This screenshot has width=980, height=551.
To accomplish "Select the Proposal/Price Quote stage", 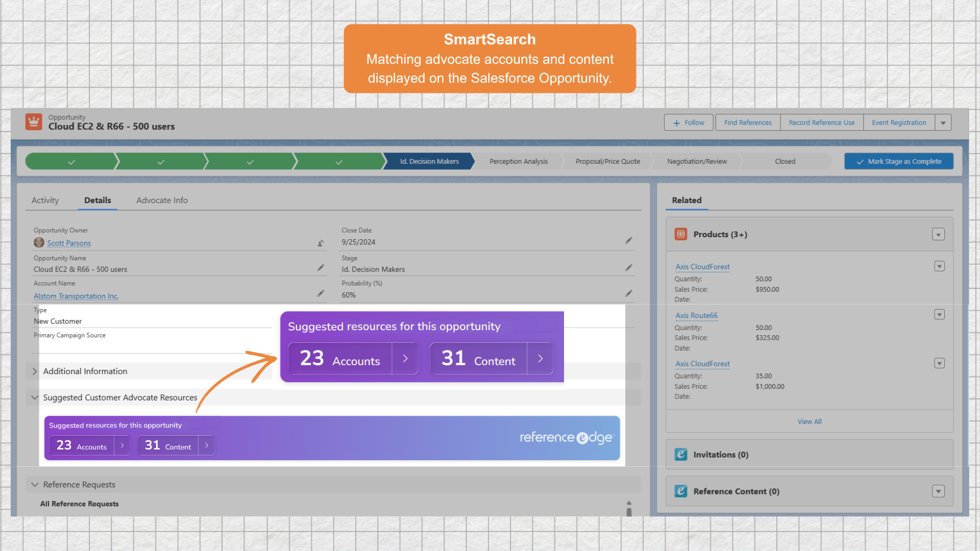I will click(x=608, y=162).
